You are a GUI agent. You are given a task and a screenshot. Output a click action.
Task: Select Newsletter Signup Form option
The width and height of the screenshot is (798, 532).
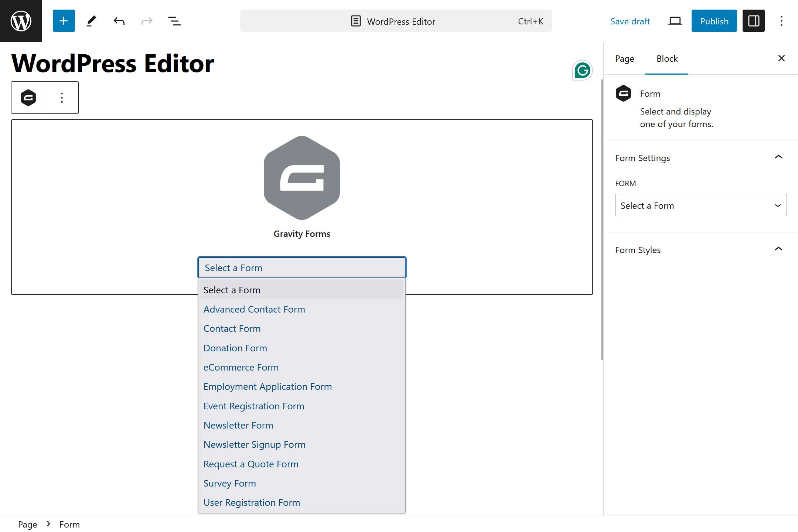pyautogui.click(x=302, y=444)
